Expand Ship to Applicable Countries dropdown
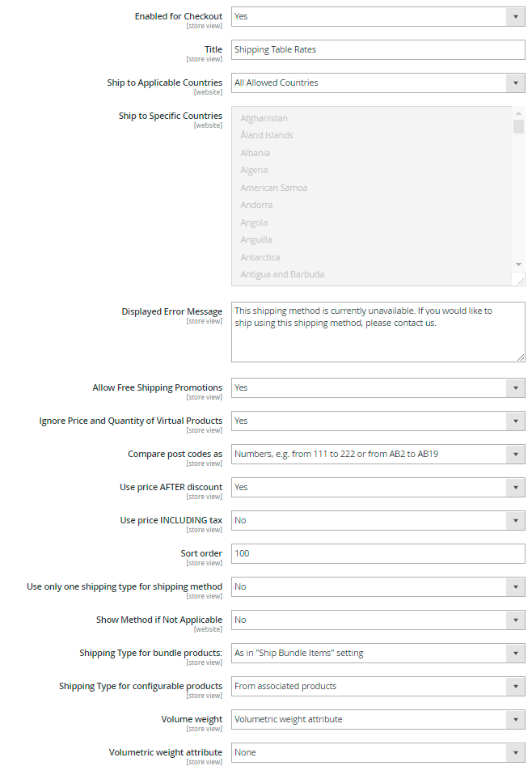This screenshot has height=783, width=532. point(378,83)
